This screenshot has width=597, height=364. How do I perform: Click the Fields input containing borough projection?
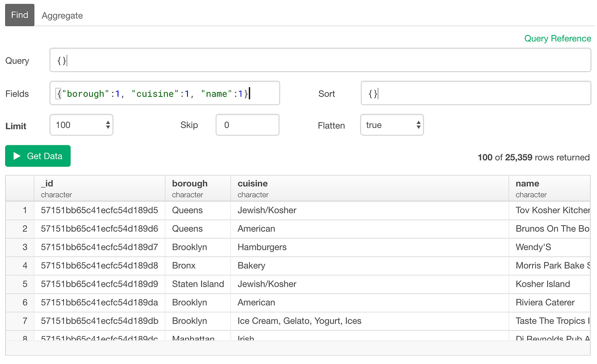[x=163, y=93]
